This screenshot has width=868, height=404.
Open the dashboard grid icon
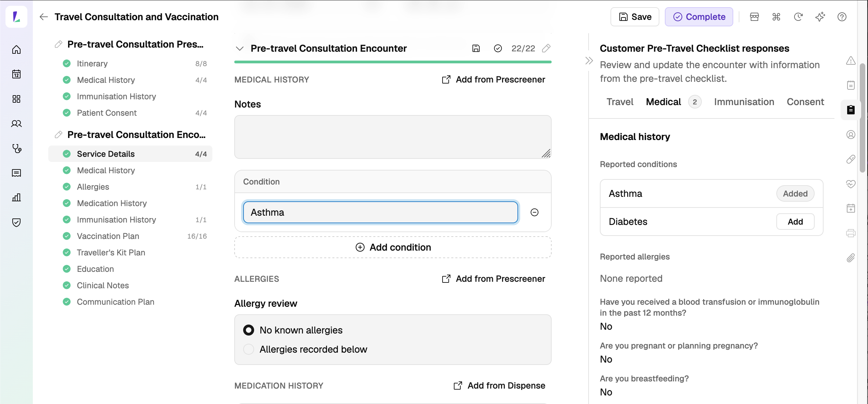(x=16, y=99)
